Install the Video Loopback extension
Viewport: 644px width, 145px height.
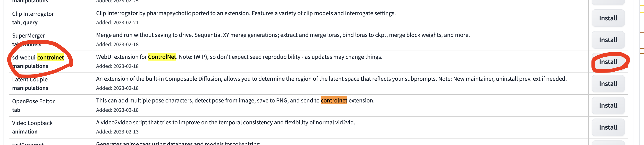tap(608, 127)
